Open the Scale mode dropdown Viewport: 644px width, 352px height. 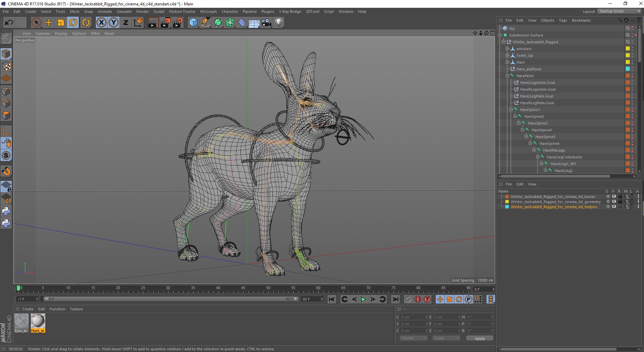coord(446,338)
